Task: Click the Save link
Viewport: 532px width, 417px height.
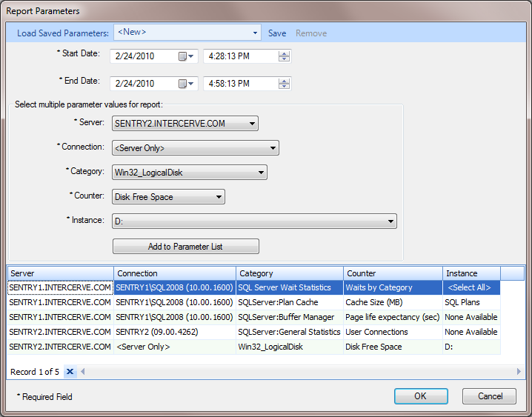Action: (x=277, y=33)
